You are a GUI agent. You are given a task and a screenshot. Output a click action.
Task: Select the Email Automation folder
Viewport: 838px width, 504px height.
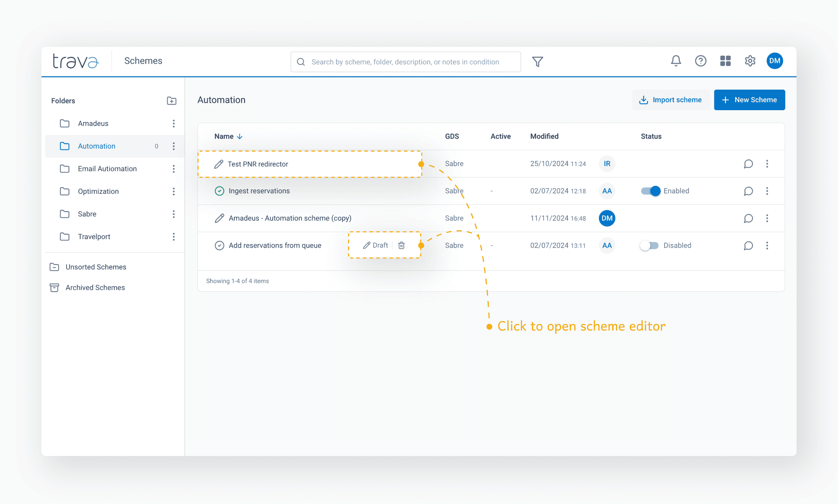pyautogui.click(x=107, y=169)
